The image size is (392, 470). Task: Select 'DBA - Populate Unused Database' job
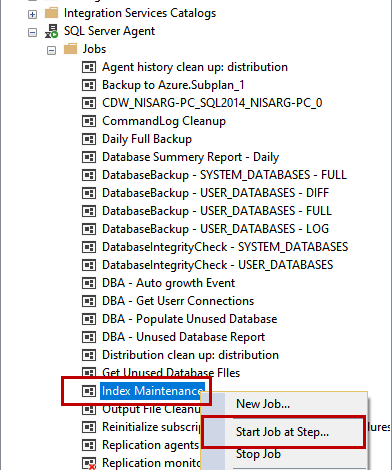(x=189, y=319)
